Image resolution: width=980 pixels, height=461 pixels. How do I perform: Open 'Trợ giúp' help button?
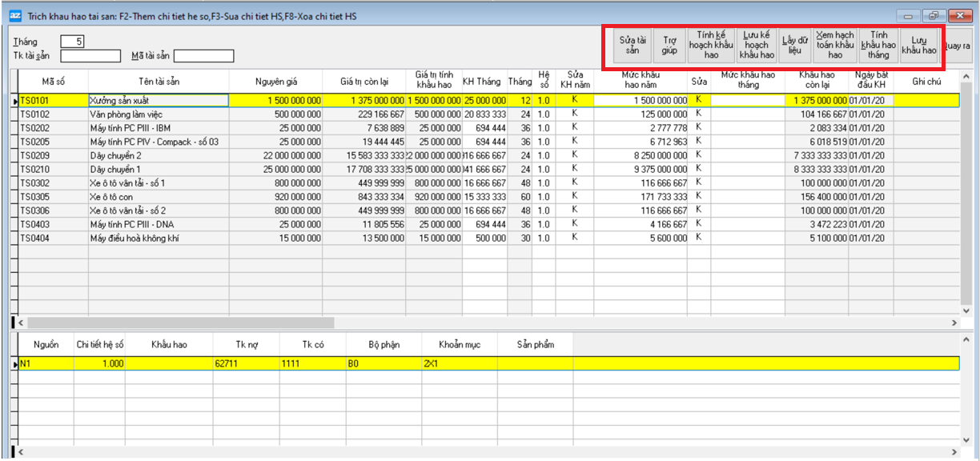click(669, 46)
